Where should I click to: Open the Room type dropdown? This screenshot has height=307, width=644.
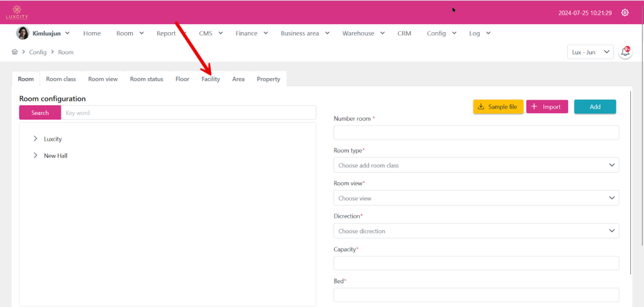(475, 165)
